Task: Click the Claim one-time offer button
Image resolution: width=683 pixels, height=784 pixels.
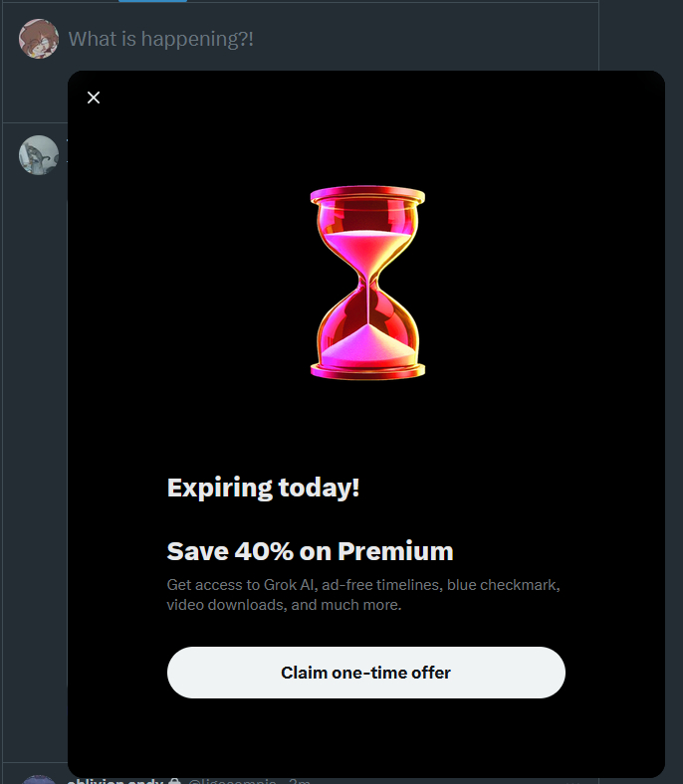Action: point(366,673)
